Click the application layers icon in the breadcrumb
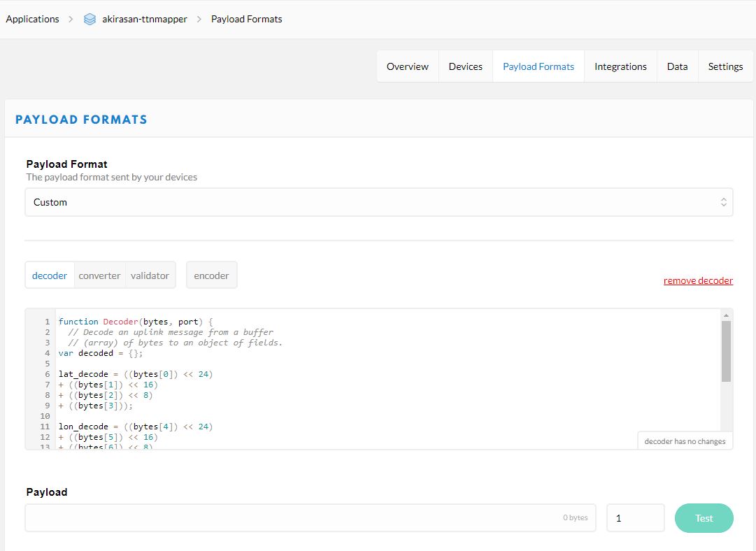 pos(90,20)
